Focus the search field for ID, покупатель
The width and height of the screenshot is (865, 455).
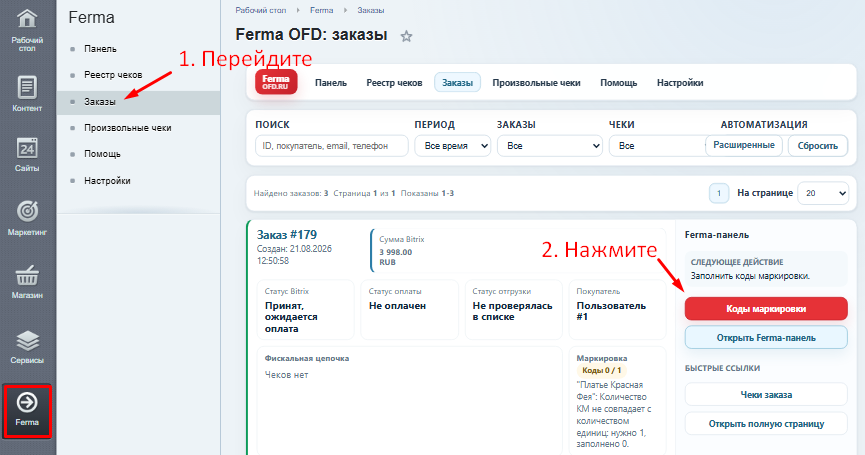332,146
